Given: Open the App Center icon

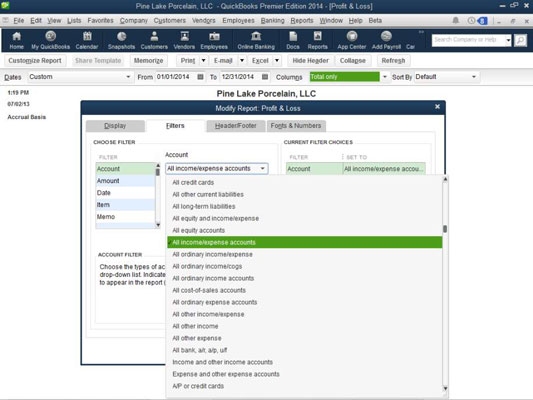Looking at the screenshot, I should pyautogui.click(x=351, y=40).
